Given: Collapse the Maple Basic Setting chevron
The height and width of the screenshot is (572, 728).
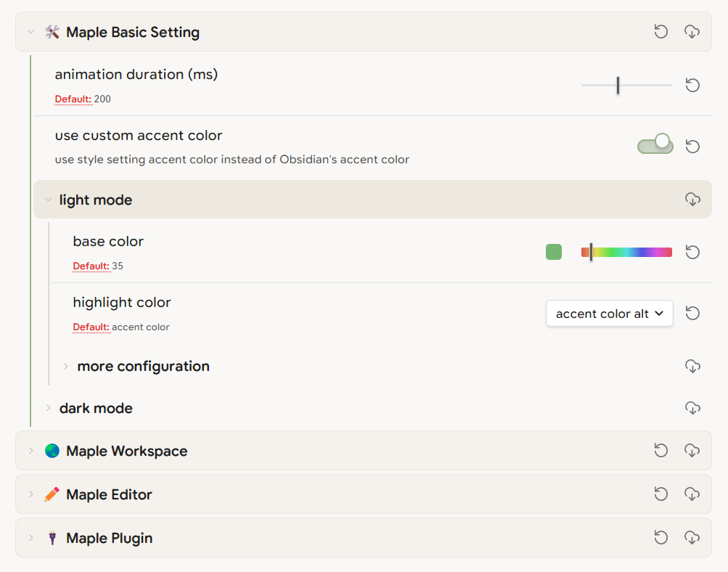Looking at the screenshot, I should point(30,32).
